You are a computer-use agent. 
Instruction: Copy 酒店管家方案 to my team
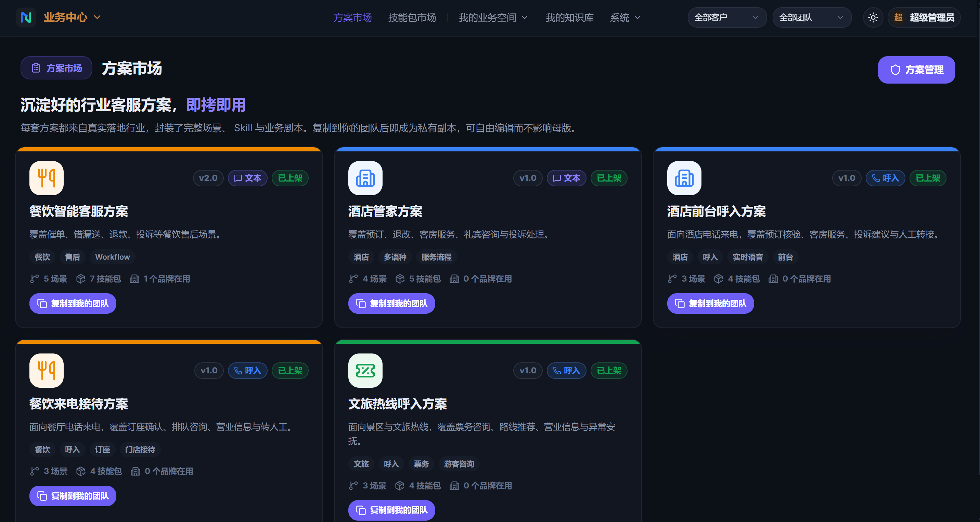391,303
